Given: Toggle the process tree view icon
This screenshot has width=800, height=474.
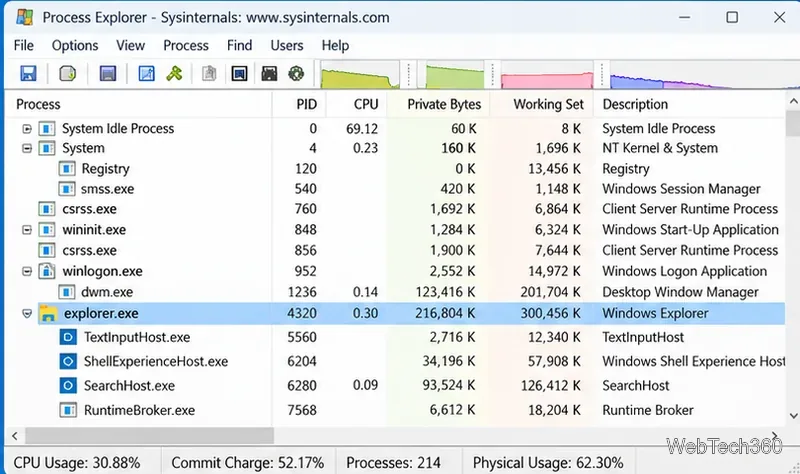Looking at the screenshot, I should 146,73.
